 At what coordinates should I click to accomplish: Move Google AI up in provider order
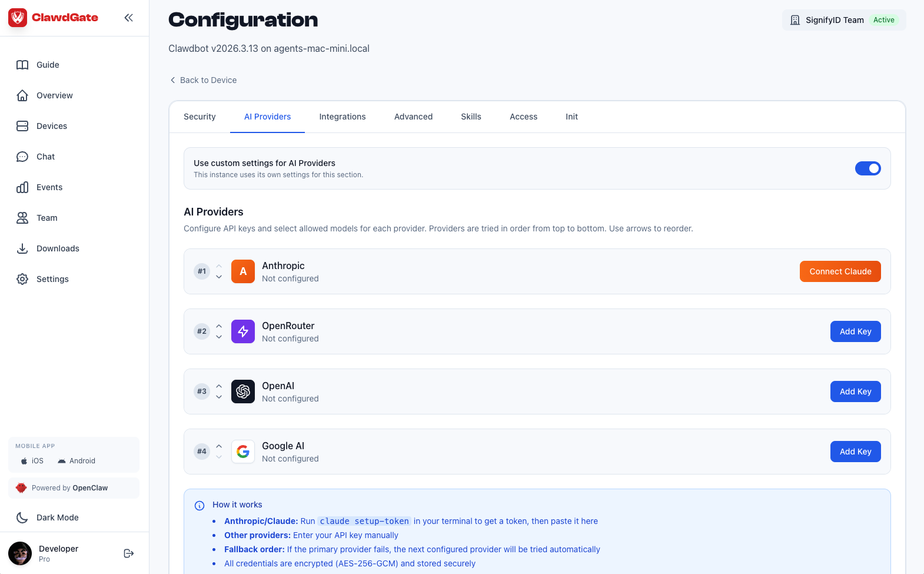click(x=219, y=446)
